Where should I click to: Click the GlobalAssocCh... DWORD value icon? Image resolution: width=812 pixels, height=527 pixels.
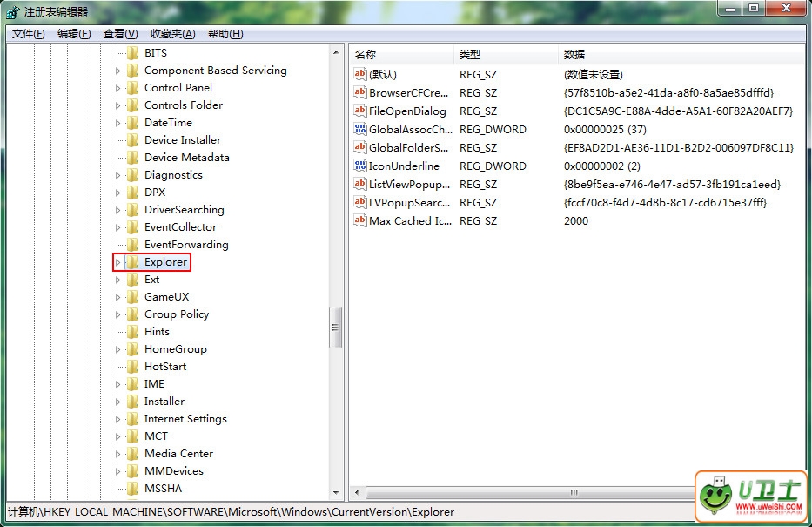pyautogui.click(x=360, y=129)
